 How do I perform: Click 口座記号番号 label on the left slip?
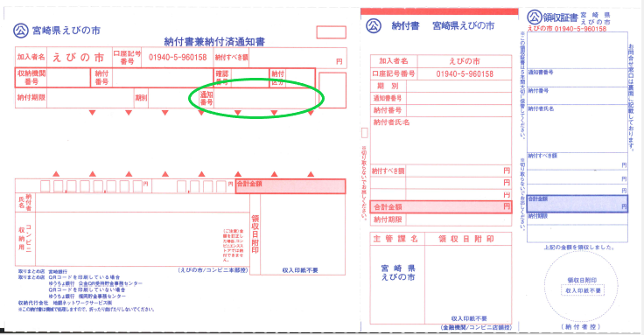pos(127,57)
